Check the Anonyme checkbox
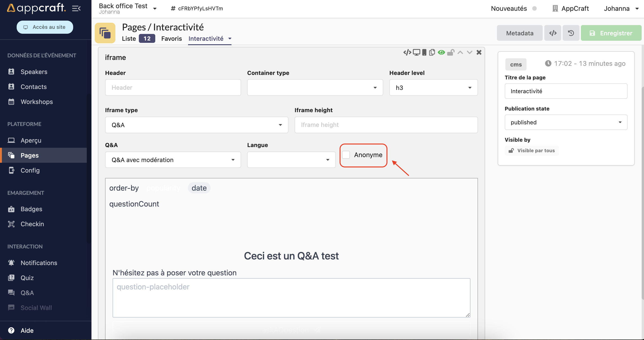This screenshot has height=340, width=644. click(346, 155)
